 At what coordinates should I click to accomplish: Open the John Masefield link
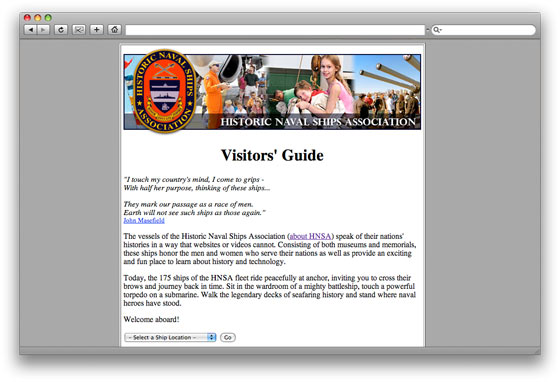point(144,221)
